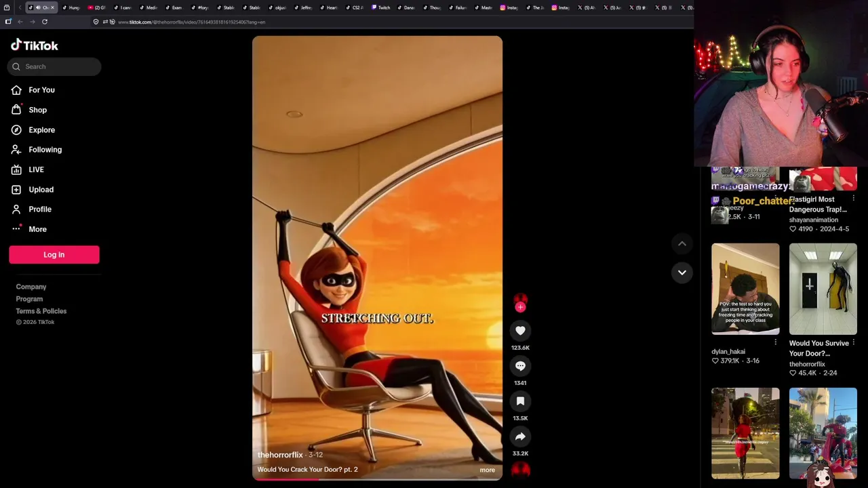
Task: Open dylan_hakai POV test thumbnail
Action: tap(745, 289)
